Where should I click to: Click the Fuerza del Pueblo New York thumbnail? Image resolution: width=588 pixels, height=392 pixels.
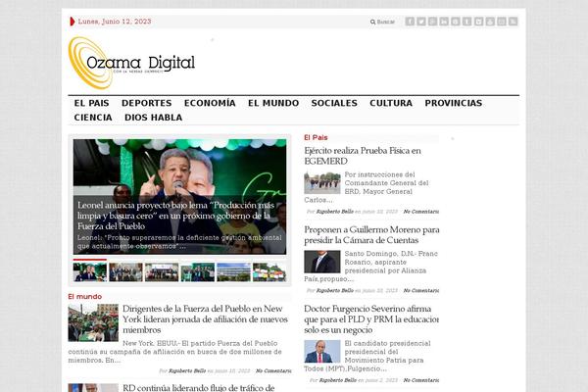coord(93,323)
